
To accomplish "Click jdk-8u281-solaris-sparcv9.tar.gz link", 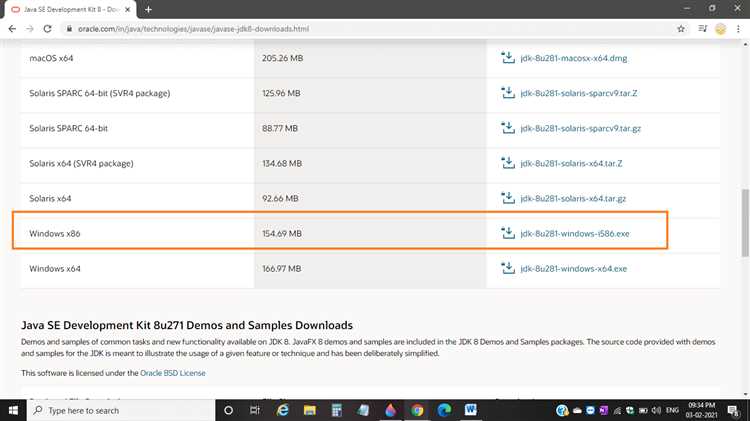I will (x=580, y=128).
